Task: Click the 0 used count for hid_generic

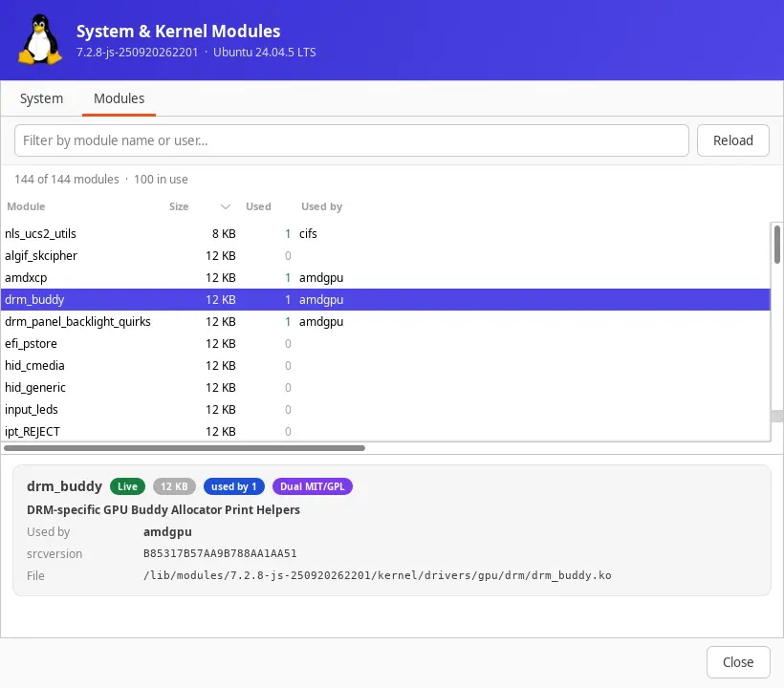Action: [288, 388]
